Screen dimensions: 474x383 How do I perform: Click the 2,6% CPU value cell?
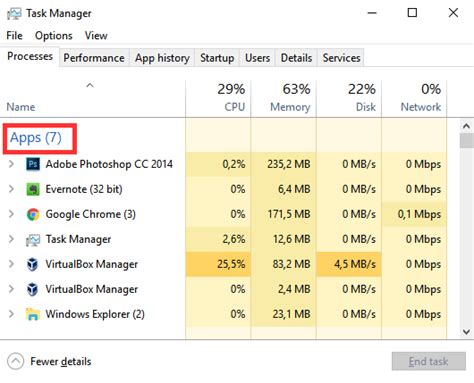218,239
